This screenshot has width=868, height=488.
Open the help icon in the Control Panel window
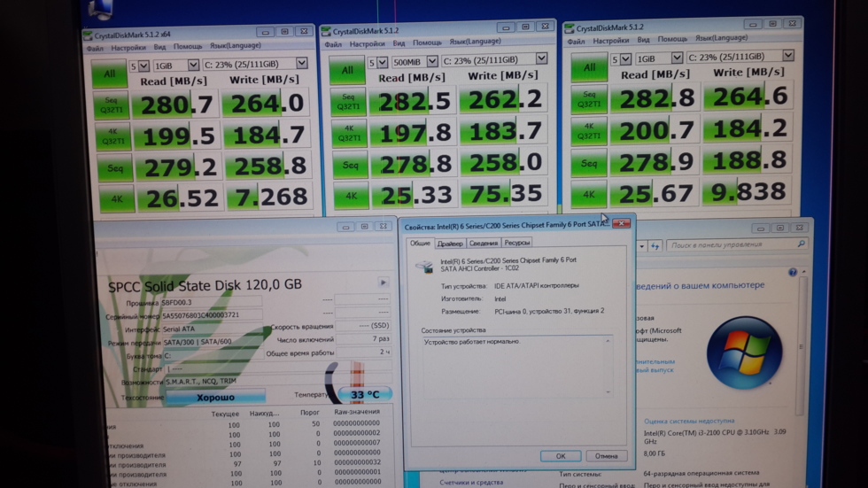pyautogui.click(x=792, y=273)
